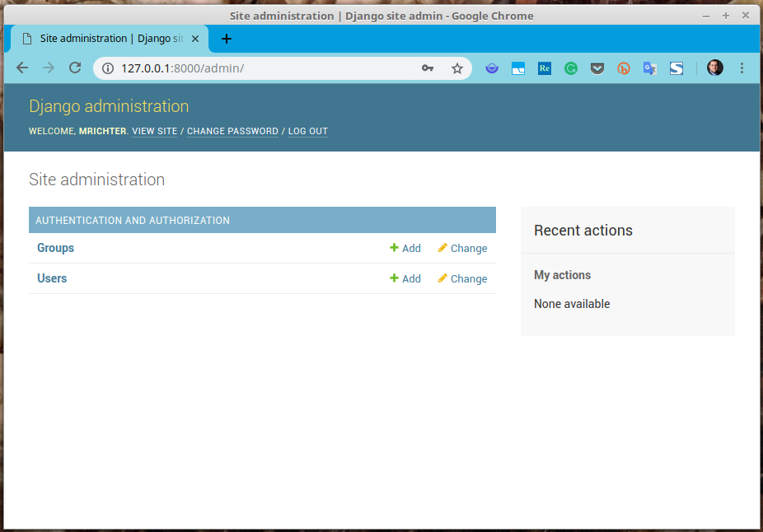Bookmark this page with the star
Screen dimensions: 763x532
tap(457, 68)
